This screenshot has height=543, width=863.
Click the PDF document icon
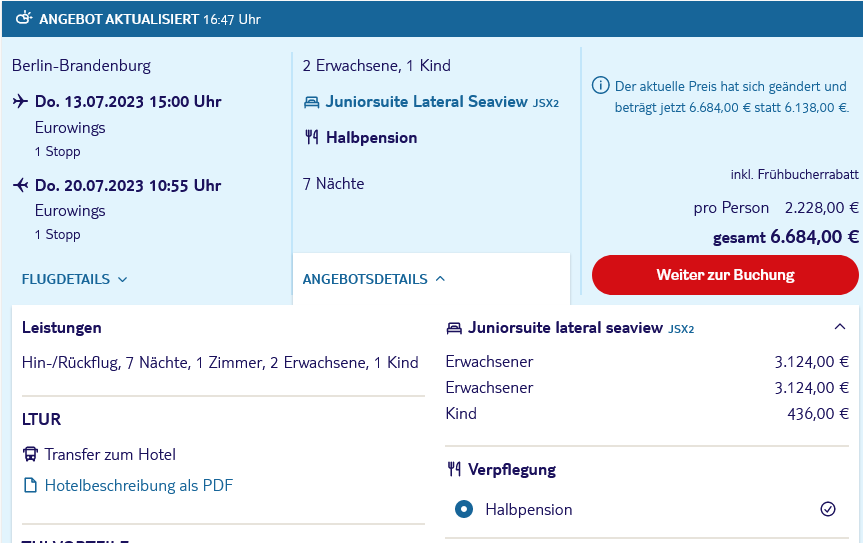30,485
